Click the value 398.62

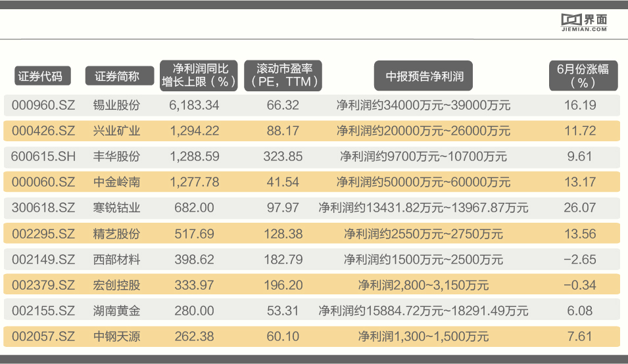click(194, 259)
